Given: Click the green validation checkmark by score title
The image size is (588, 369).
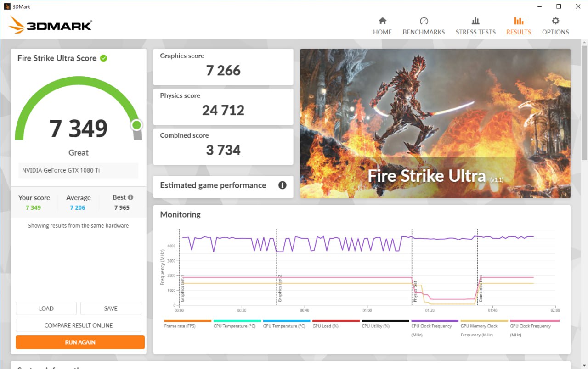Looking at the screenshot, I should (104, 58).
